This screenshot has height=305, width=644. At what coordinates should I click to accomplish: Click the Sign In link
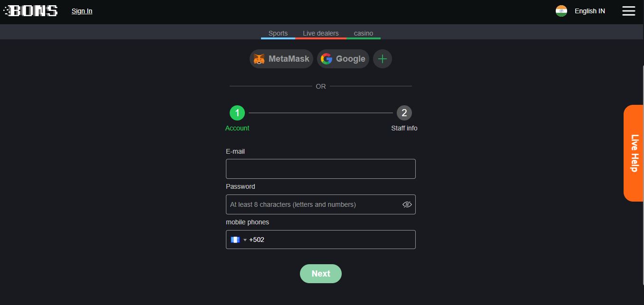82,11
